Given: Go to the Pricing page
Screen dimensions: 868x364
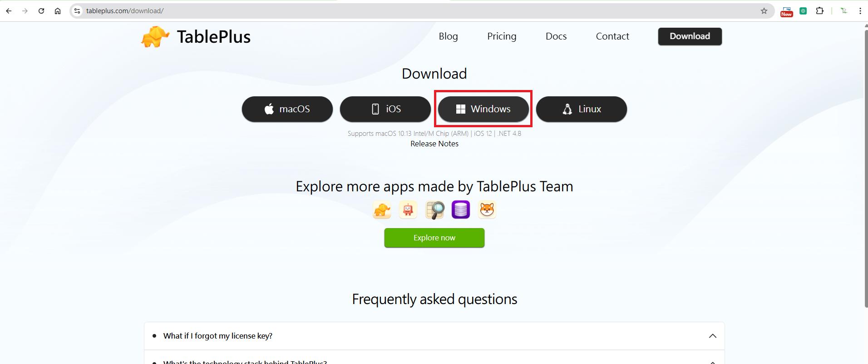Looking at the screenshot, I should 502,36.
